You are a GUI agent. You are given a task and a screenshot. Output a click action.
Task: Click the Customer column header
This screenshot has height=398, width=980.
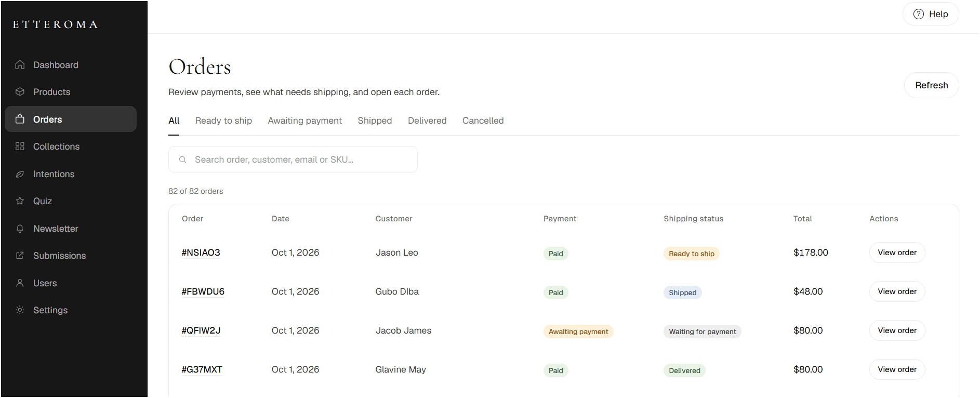pyautogui.click(x=394, y=219)
